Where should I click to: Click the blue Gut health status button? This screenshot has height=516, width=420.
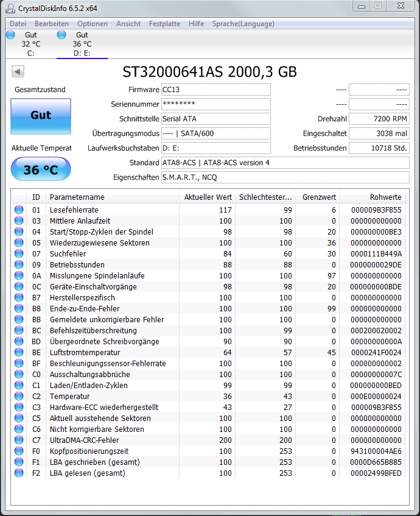tap(41, 116)
